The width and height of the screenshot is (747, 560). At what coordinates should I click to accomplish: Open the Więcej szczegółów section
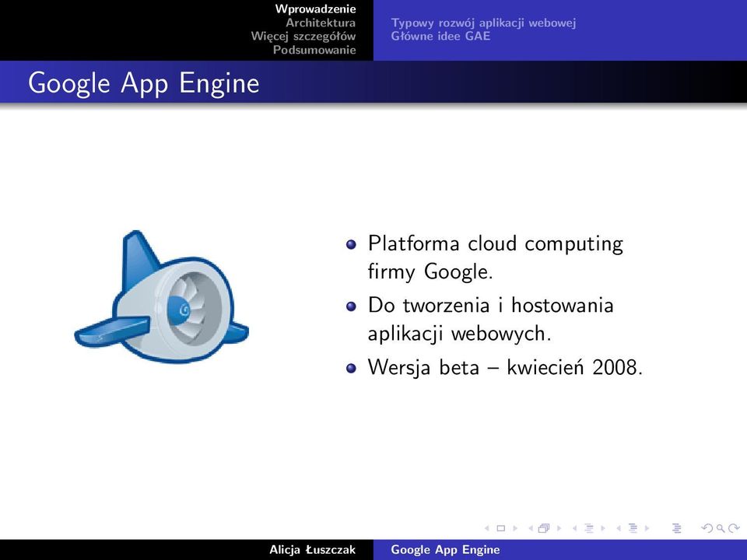[x=303, y=37]
